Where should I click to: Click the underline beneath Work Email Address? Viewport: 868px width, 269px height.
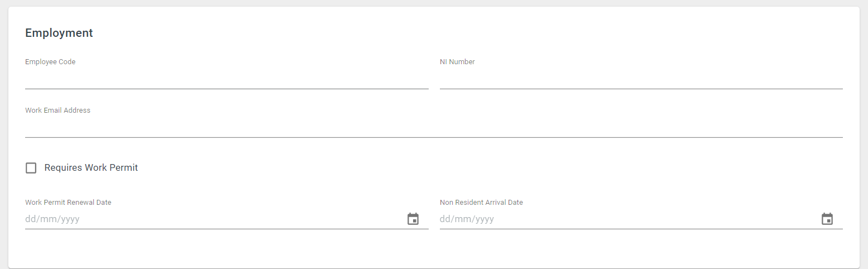pos(434,137)
